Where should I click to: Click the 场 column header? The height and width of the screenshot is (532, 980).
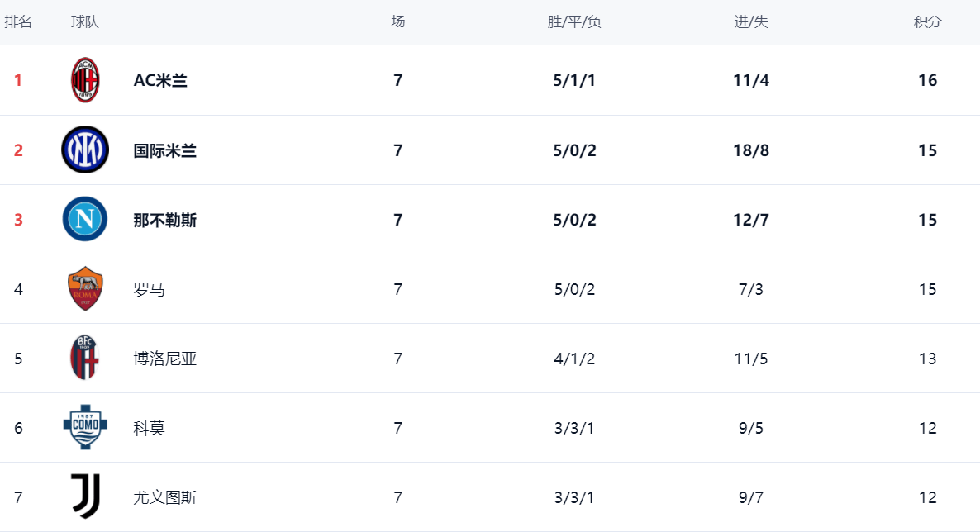pos(398,22)
